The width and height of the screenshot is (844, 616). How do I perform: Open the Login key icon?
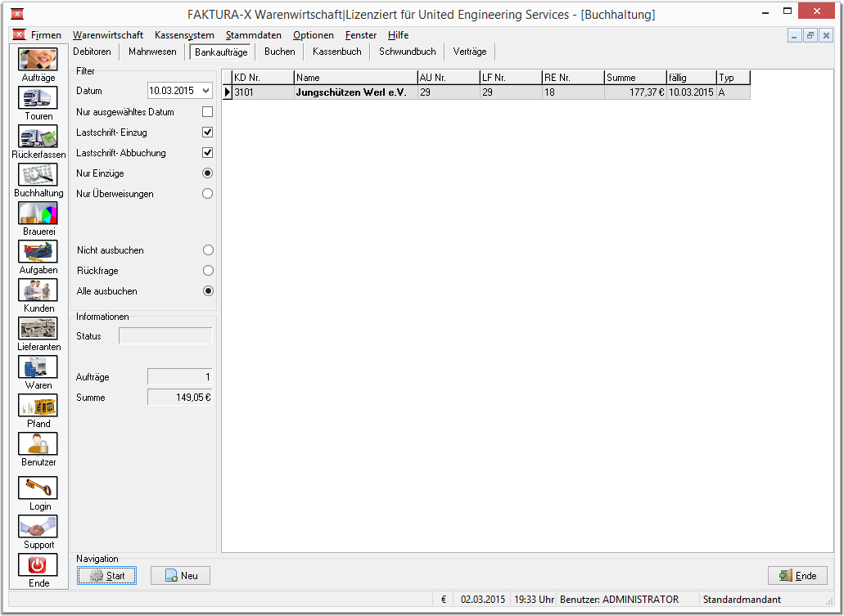pos(38,488)
